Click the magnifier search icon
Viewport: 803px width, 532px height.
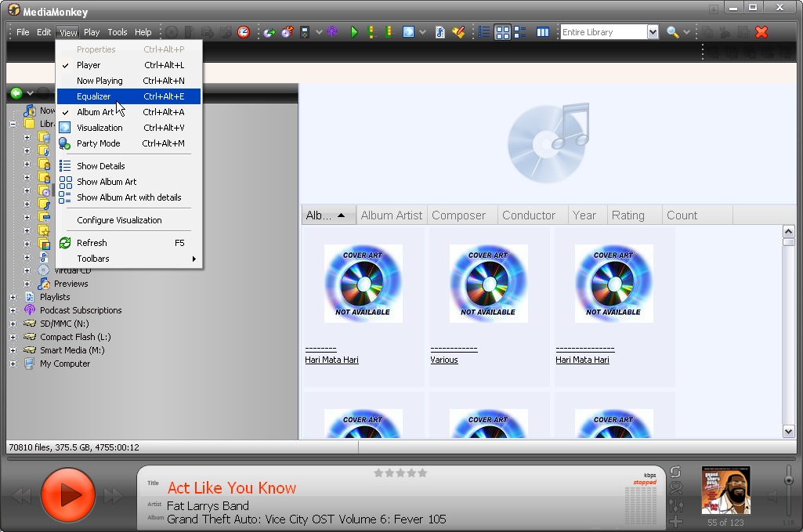[672, 32]
